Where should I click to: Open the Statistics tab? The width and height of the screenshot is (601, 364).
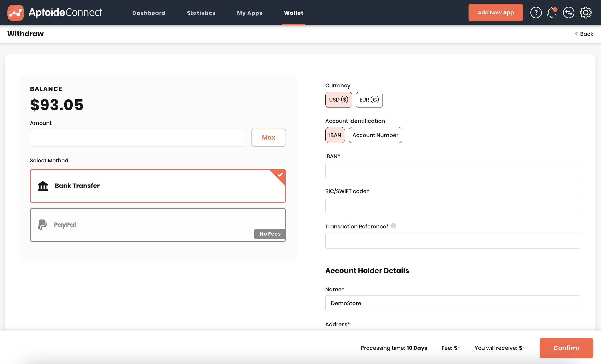click(x=201, y=13)
